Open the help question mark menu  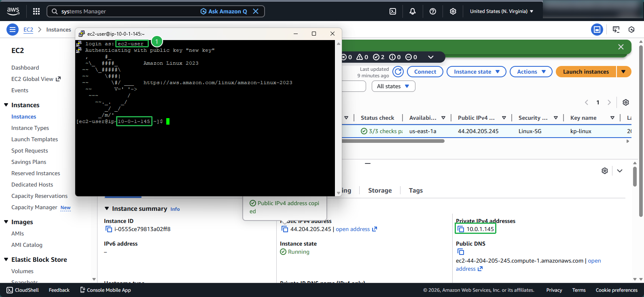click(433, 11)
